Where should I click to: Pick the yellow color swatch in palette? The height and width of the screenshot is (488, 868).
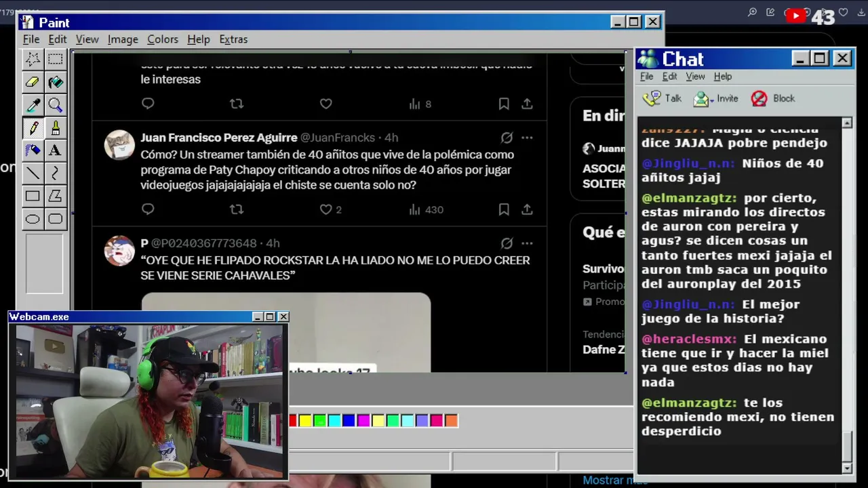pyautogui.click(x=305, y=421)
